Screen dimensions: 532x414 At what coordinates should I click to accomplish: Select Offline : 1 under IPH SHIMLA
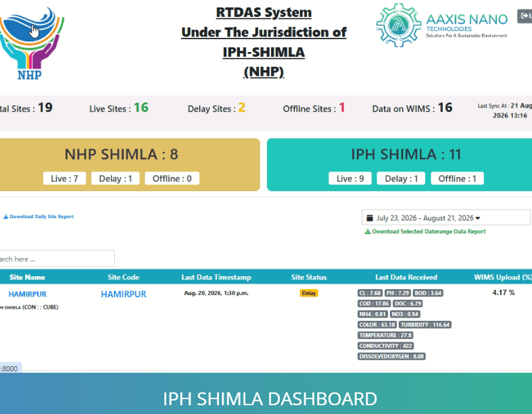(458, 178)
